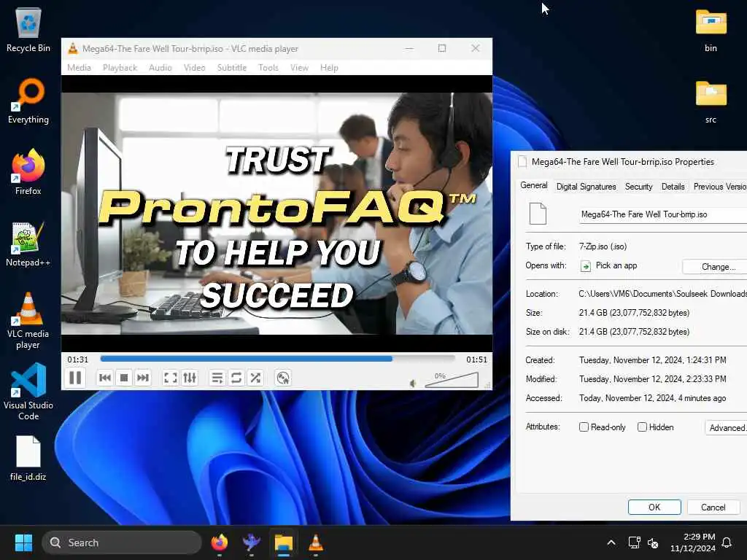747x560 pixels.
Task: Select the src folder on desktop
Action: point(711,101)
